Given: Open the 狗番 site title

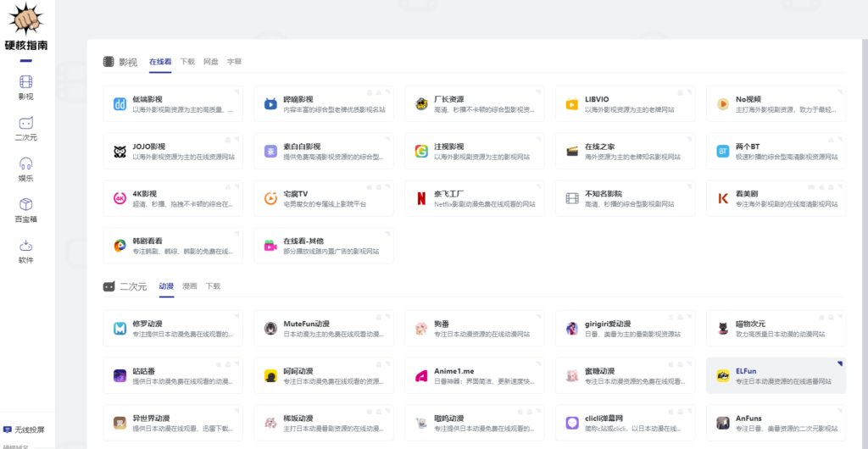Looking at the screenshot, I should (441, 324).
